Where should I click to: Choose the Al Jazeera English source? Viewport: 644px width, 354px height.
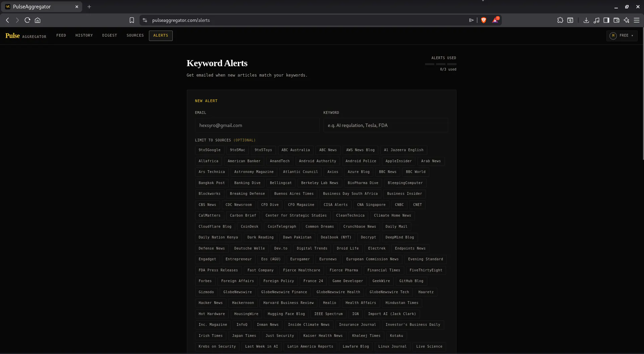(404, 150)
